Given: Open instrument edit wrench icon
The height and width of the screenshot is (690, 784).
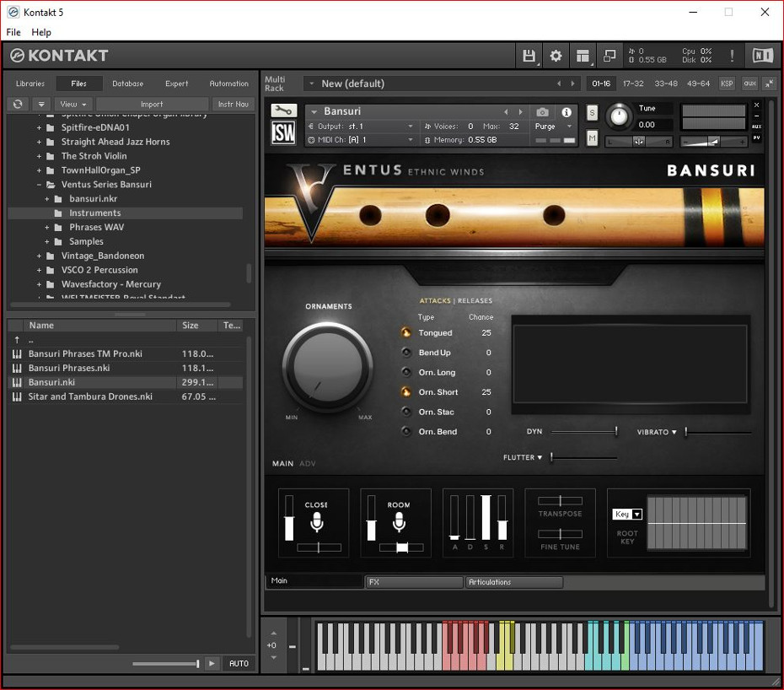Looking at the screenshot, I should 283,111.
